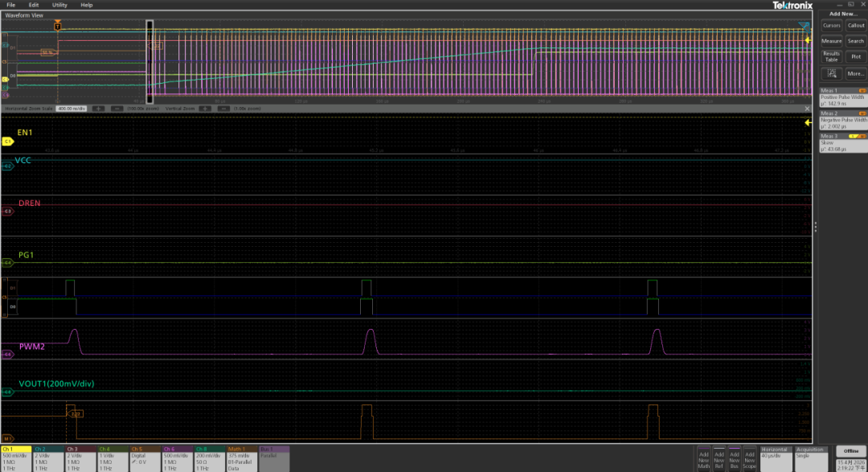Click the yellow trigger level arrow in overview

809,40
